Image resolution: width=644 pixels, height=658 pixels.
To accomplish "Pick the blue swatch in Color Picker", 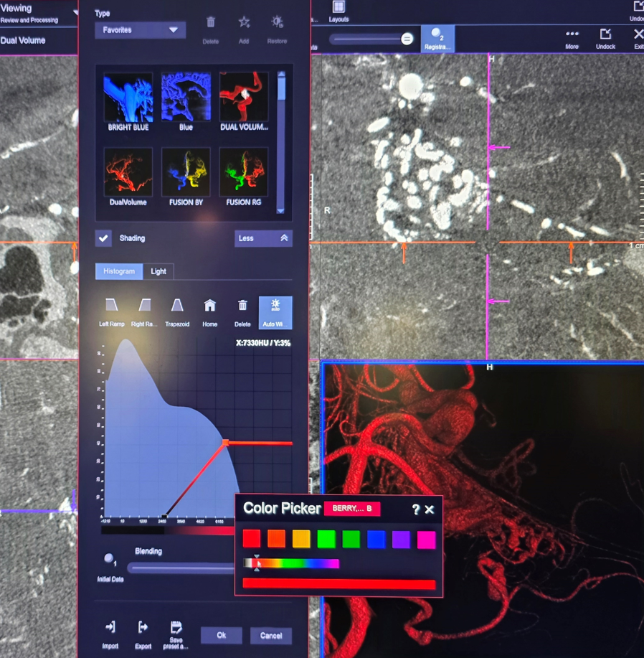I will pos(376,539).
